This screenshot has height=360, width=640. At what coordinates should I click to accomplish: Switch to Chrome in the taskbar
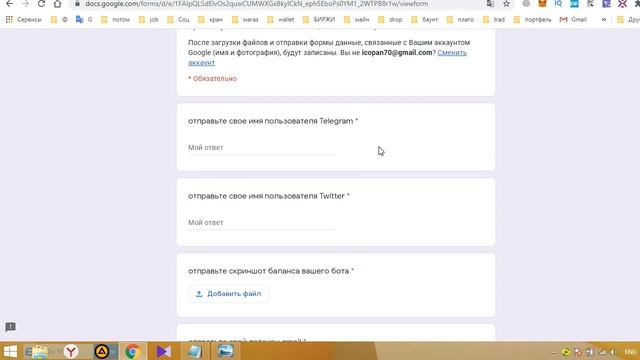pos(133,351)
